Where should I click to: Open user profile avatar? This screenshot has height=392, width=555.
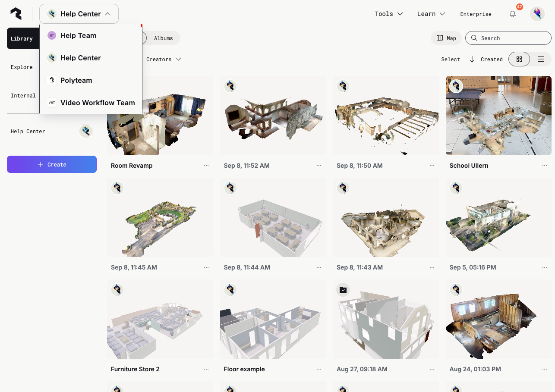(537, 14)
